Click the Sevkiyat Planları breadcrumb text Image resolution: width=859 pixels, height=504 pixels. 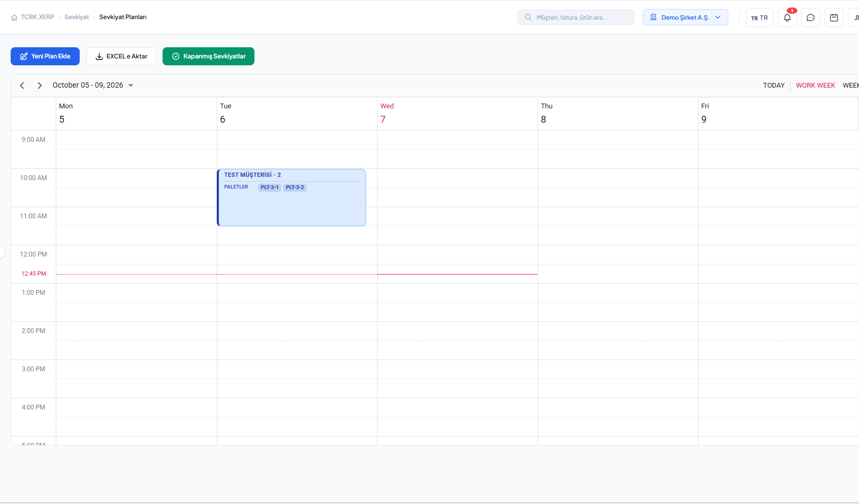[x=123, y=18]
